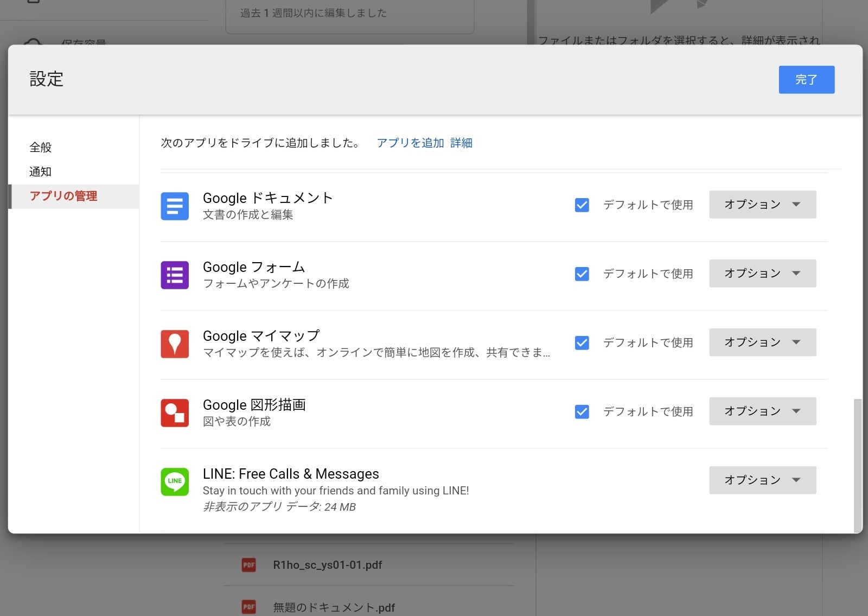Toggle default use checkbox for Google 図形描画
This screenshot has height=616, width=868.
582,412
